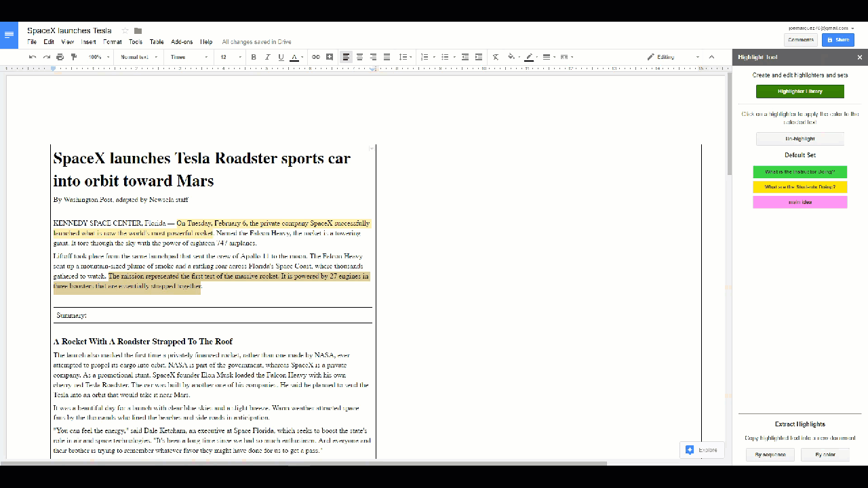
Task: Open the Help menu
Action: [206, 42]
